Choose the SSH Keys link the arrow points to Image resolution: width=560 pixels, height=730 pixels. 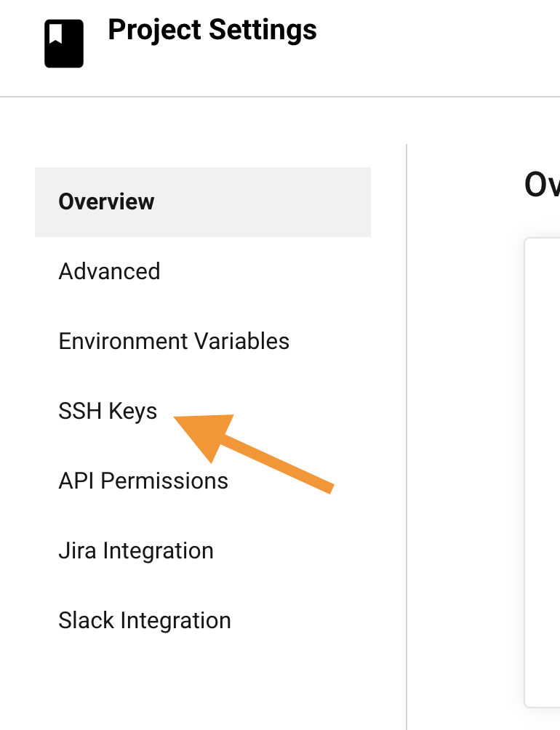coord(108,411)
